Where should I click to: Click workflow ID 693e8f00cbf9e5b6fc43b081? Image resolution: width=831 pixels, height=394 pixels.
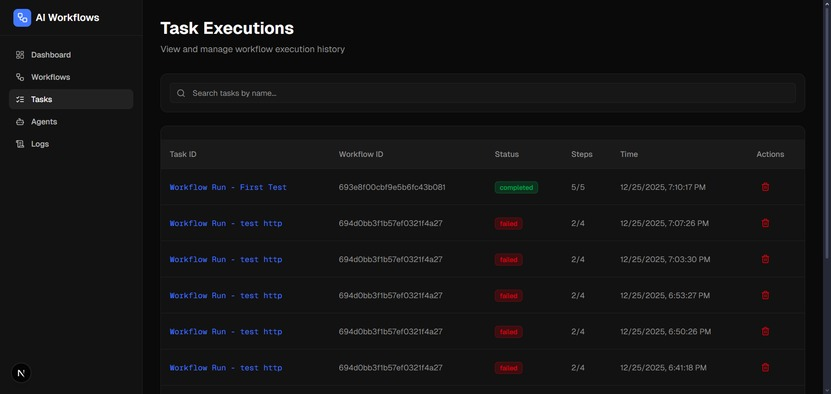pyautogui.click(x=392, y=187)
